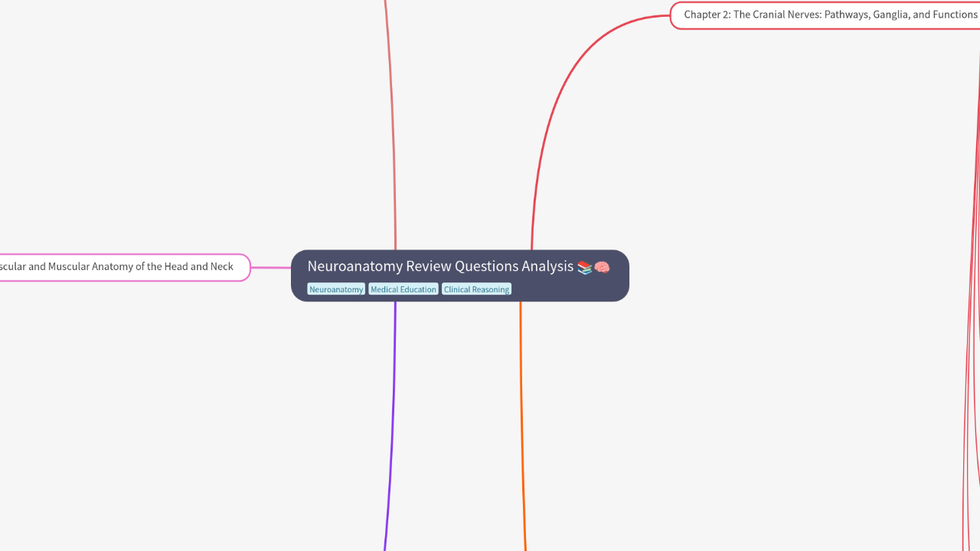Select the Neuroanatomy tag

coord(336,289)
